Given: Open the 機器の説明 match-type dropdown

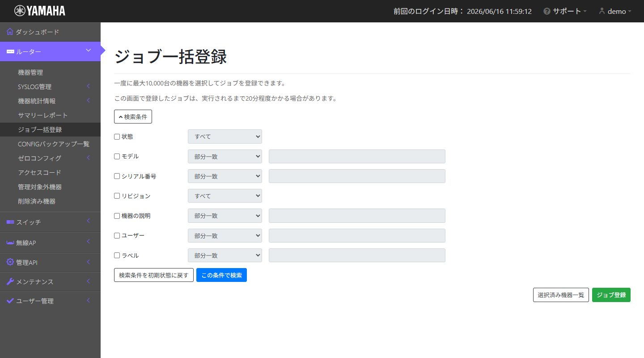Looking at the screenshot, I should [225, 216].
